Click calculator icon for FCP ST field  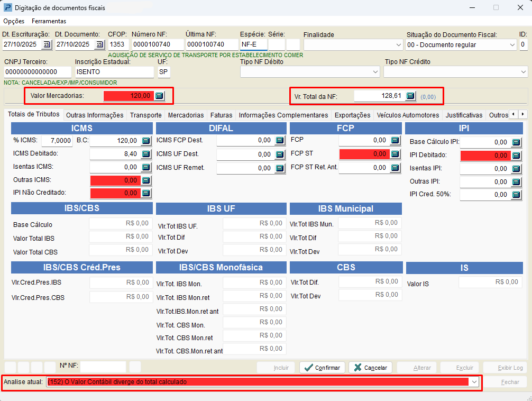coord(395,154)
